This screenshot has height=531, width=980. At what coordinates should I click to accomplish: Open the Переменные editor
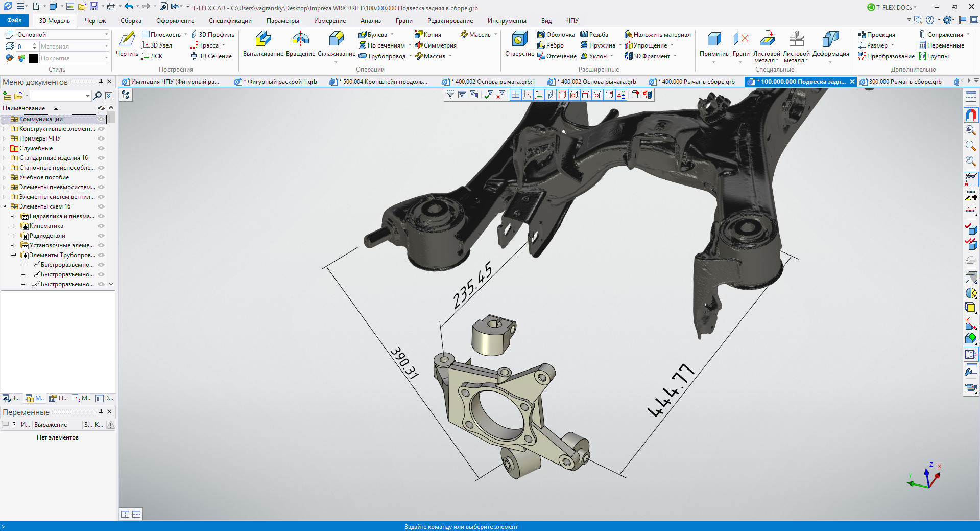(x=941, y=45)
